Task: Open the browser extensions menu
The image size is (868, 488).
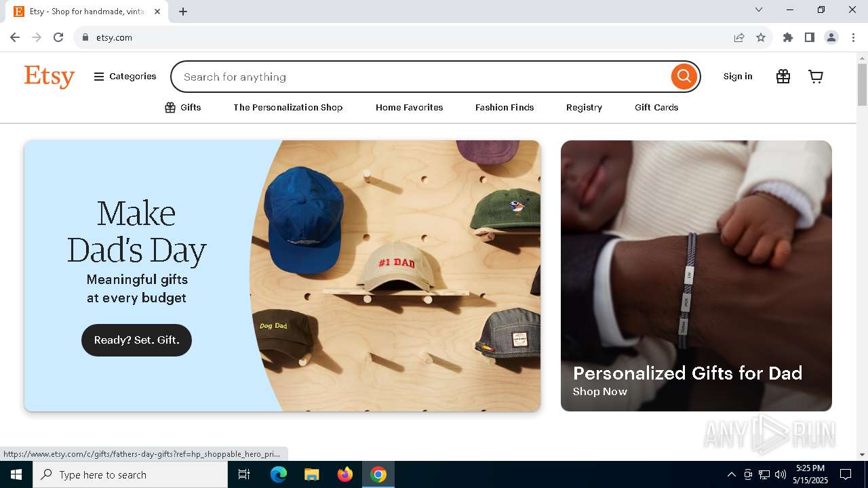Action: click(788, 37)
